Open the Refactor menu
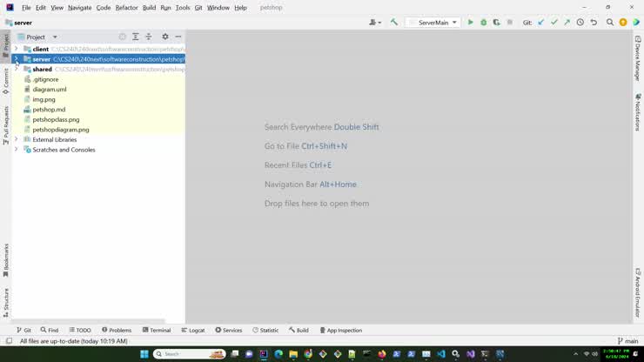Viewport: 644px width, 362px height. pos(126,8)
